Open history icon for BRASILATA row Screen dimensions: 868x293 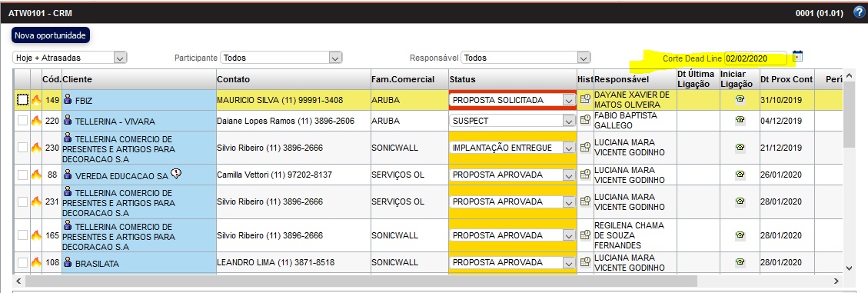(x=585, y=262)
